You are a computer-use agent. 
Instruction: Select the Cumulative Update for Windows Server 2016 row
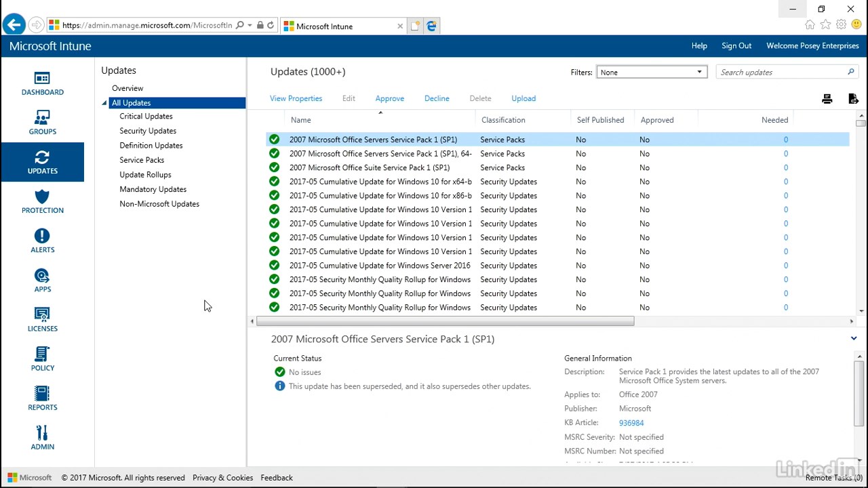click(557, 266)
